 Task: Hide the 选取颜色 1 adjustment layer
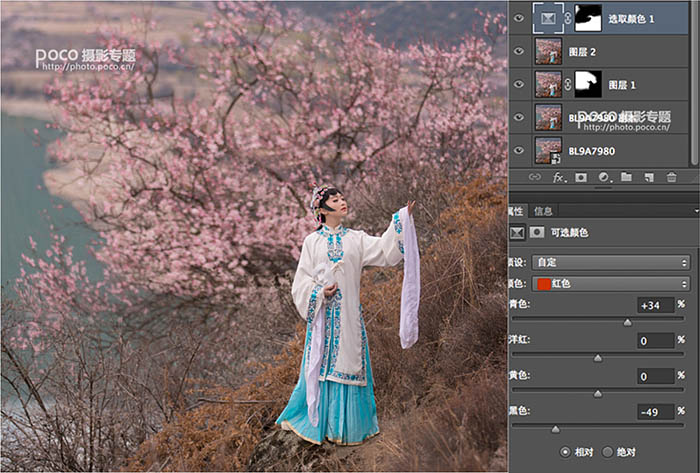pyautogui.click(x=518, y=18)
